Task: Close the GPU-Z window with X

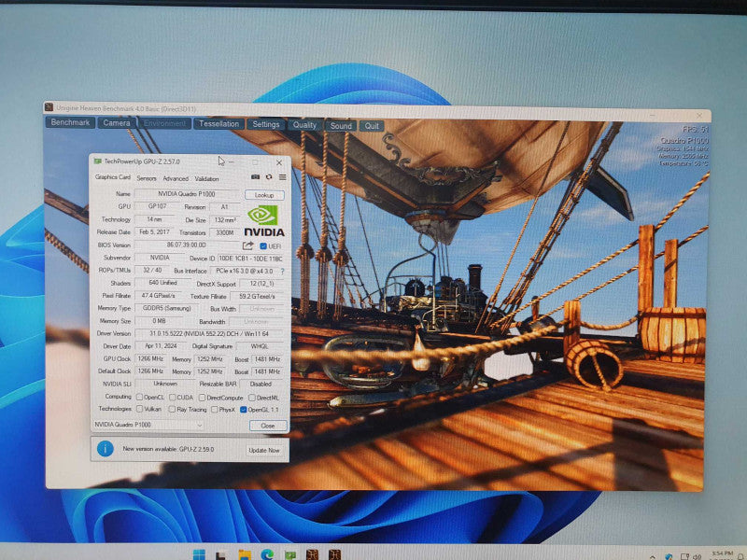Action: 279,162
